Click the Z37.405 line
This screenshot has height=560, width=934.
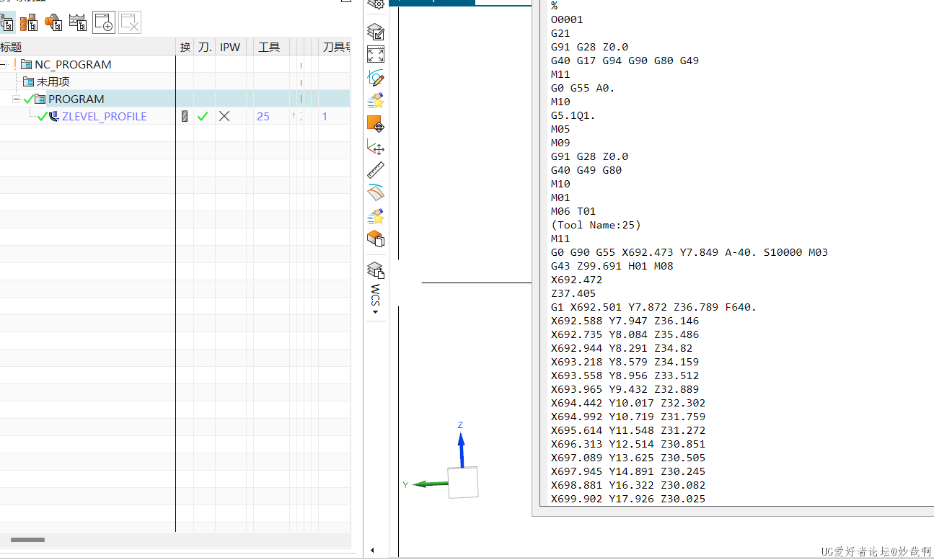coord(573,293)
